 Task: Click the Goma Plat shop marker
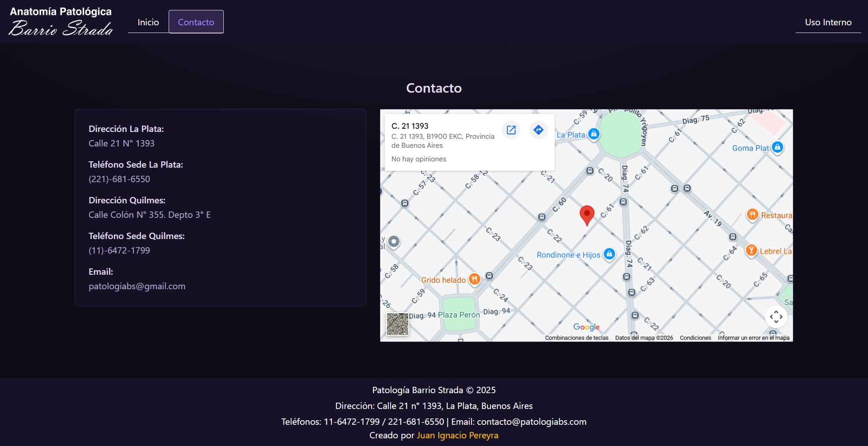point(777,147)
